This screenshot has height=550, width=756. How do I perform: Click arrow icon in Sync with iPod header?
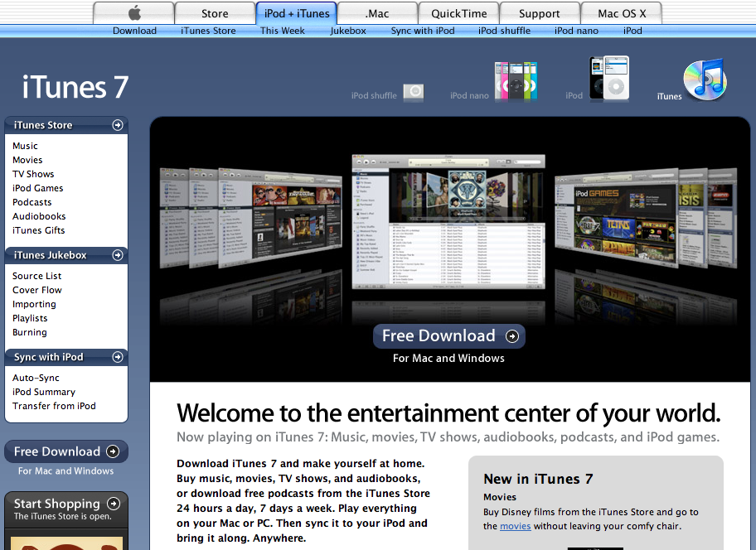(117, 357)
